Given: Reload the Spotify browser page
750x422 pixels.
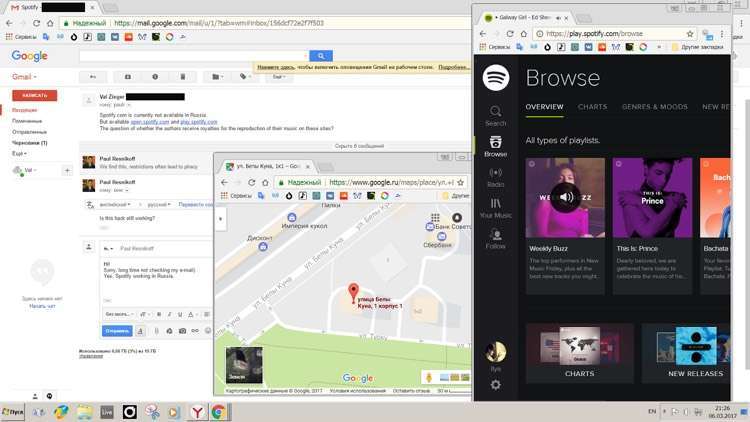Looking at the screenshot, I should [x=510, y=34].
